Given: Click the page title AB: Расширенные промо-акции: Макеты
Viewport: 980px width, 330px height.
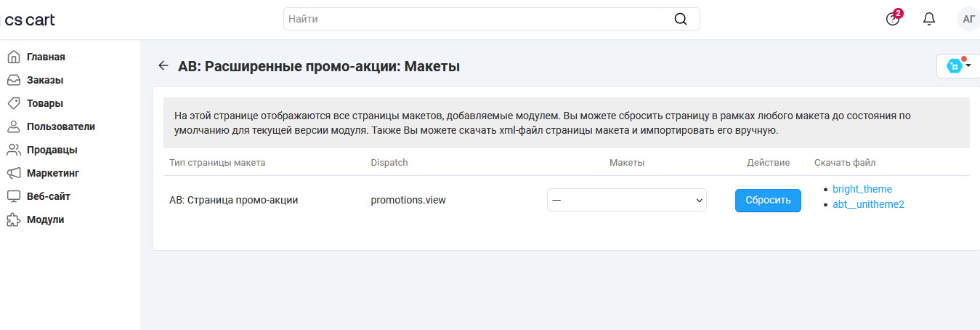Looking at the screenshot, I should point(319,66).
